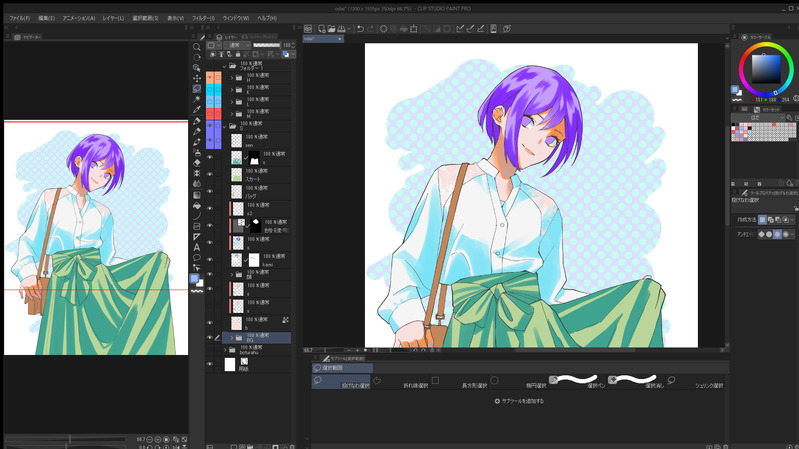Hide the 用紙 paper layer
Viewport: 799px width, 449px height.
tap(210, 364)
